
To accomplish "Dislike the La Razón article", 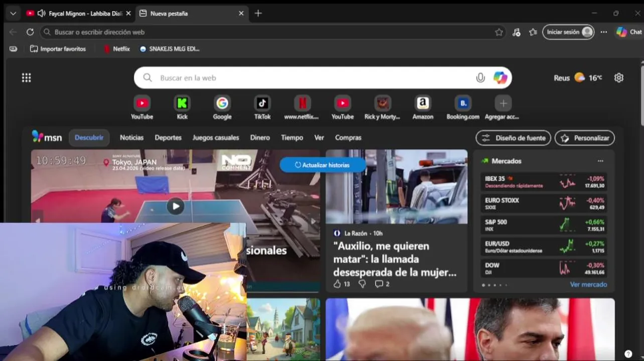I will 362,284.
